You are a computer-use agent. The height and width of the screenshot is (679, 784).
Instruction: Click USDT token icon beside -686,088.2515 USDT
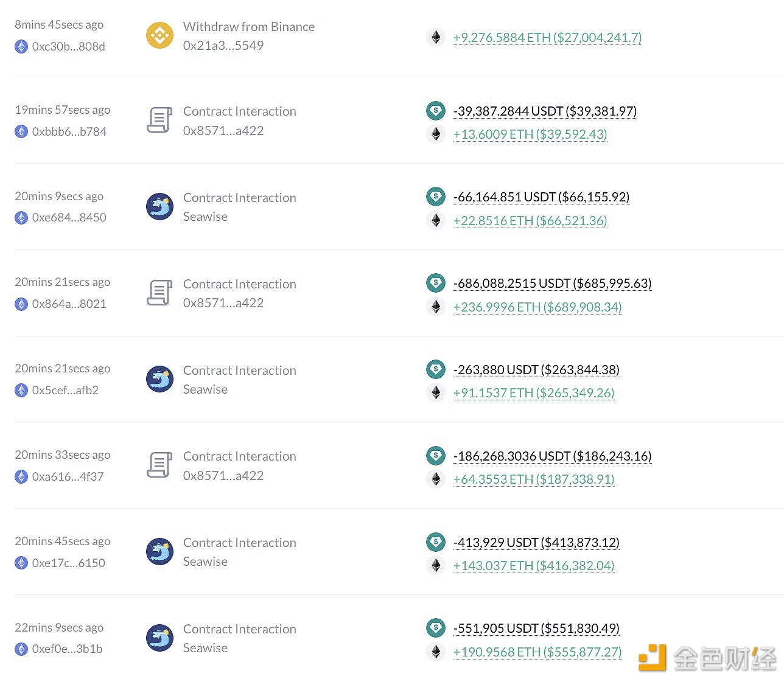(x=436, y=283)
